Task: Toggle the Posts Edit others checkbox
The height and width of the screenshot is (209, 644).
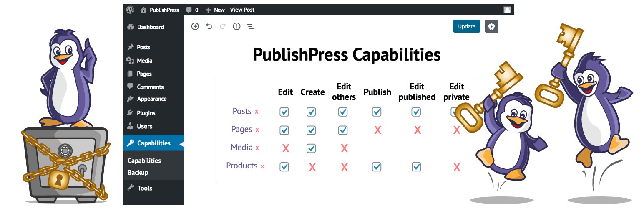Action: (x=343, y=112)
